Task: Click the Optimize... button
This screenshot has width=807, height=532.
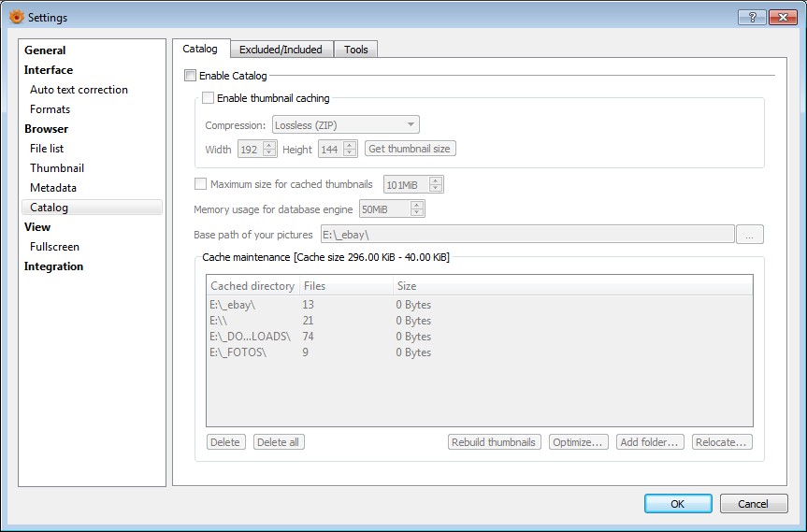Action: coord(578,442)
